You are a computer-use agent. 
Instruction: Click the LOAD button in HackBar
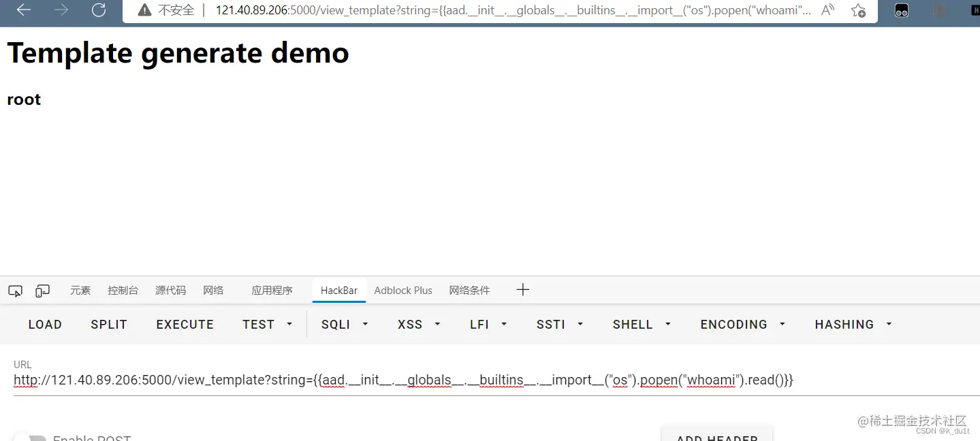click(x=45, y=325)
